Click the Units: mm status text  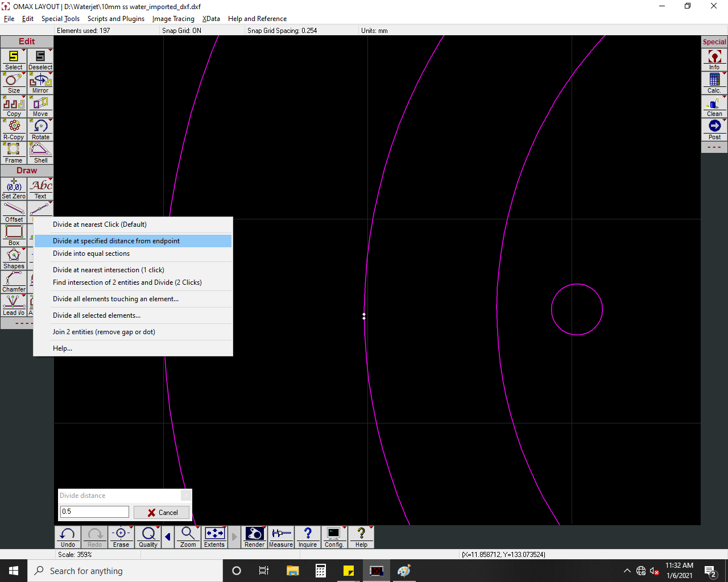click(x=374, y=31)
